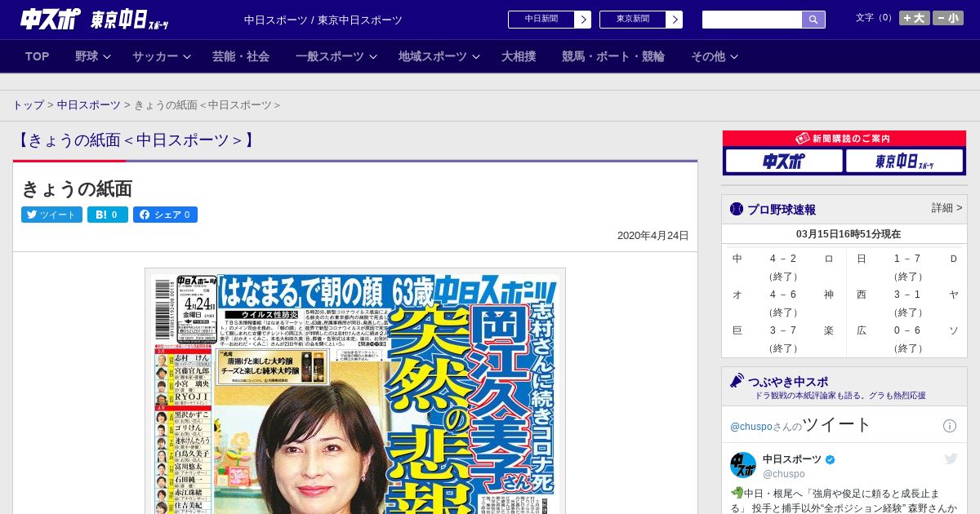
Task: Expand the その他 menu
Action: click(715, 56)
